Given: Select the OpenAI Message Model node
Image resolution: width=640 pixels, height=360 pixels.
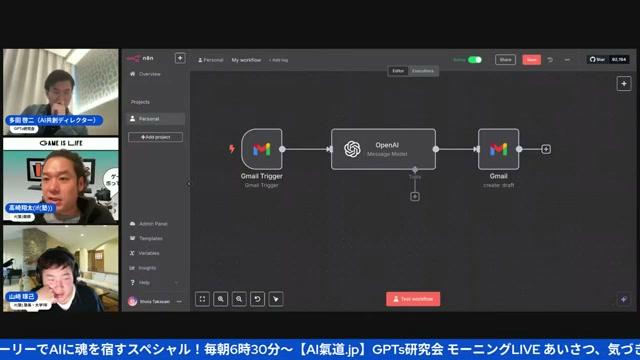Looking at the screenshot, I should tap(383, 149).
